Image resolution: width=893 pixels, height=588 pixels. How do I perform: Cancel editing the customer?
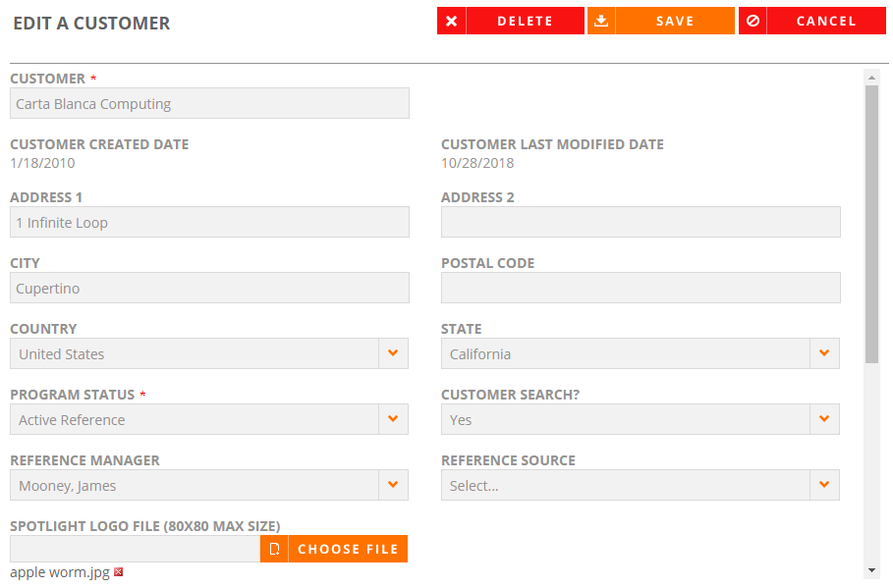coord(812,21)
